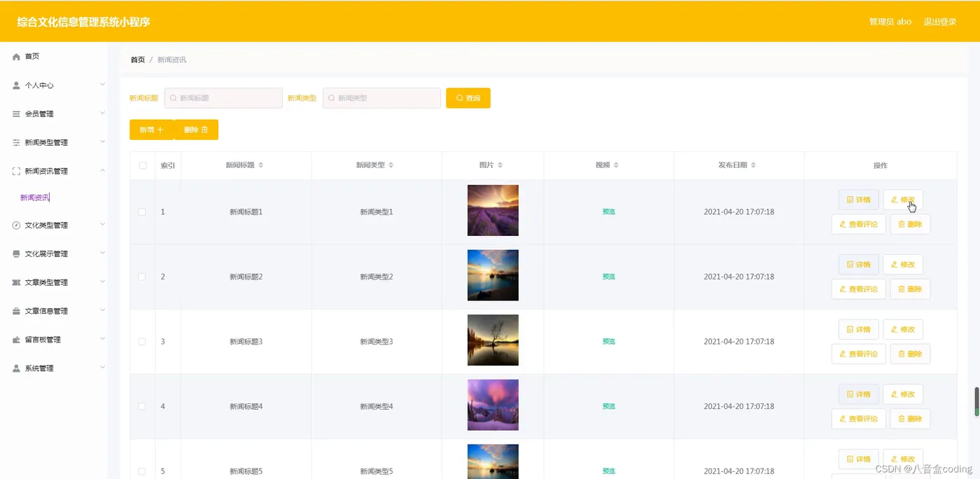Click 查看评论 for 新闻标题1
The height and width of the screenshot is (479, 980).
[x=859, y=224]
